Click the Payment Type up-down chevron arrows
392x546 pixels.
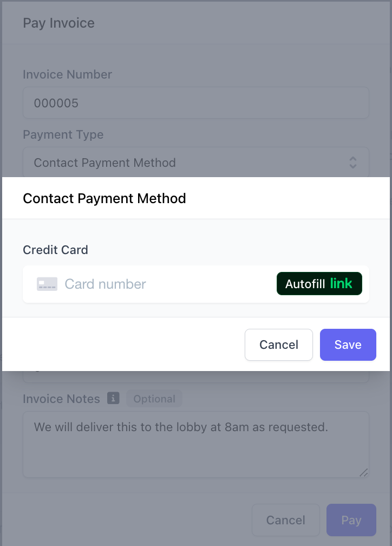click(x=352, y=162)
